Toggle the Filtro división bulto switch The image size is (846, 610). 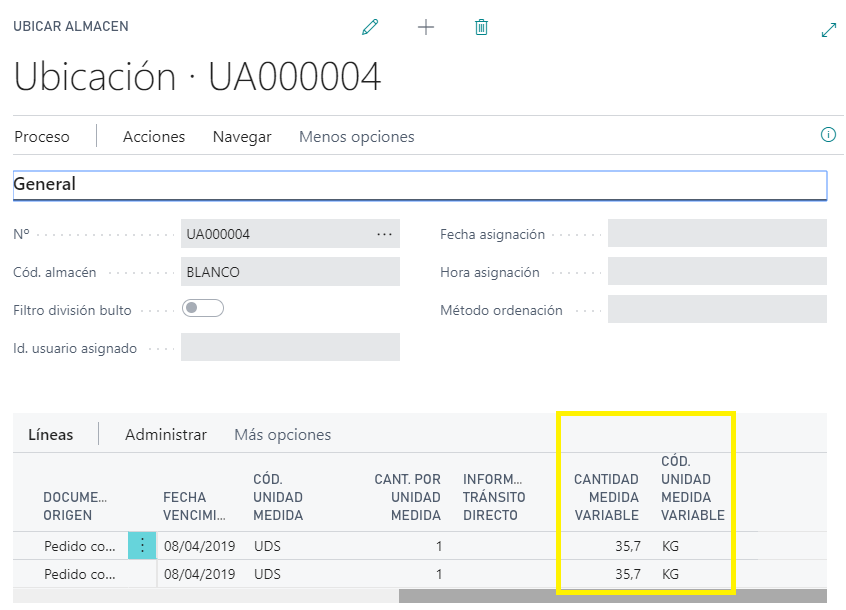203,308
